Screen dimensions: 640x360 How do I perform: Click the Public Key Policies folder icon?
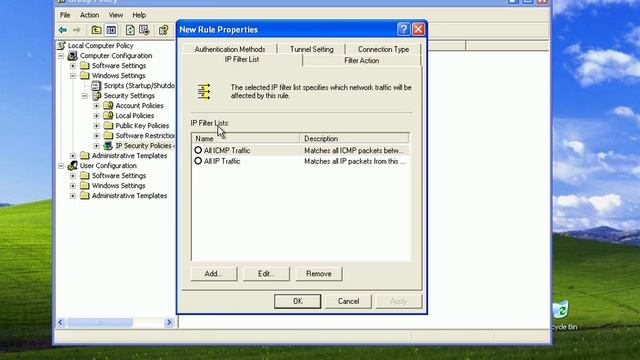(108, 125)
